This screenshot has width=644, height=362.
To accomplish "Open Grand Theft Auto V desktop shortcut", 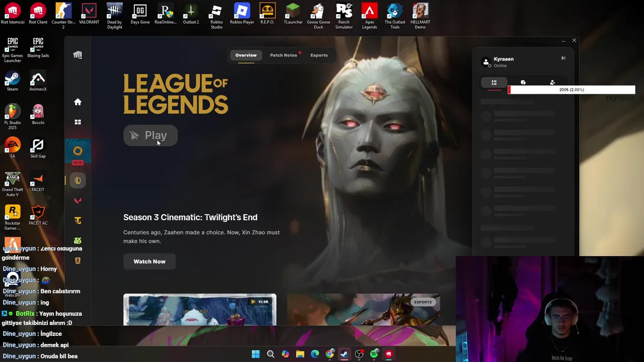I will click(x=13, y=184).
